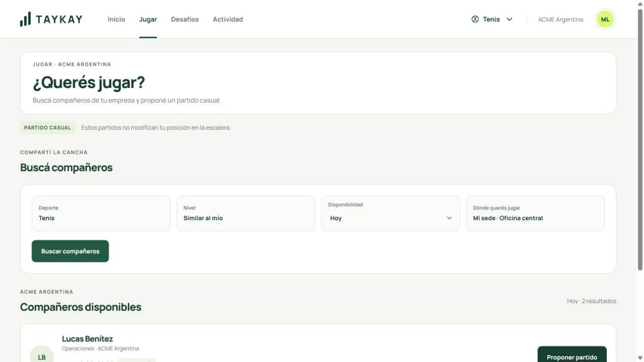Select the Jugar tab
The height and width of the screenshot is (362, 644).
click(x=148, y=19)
